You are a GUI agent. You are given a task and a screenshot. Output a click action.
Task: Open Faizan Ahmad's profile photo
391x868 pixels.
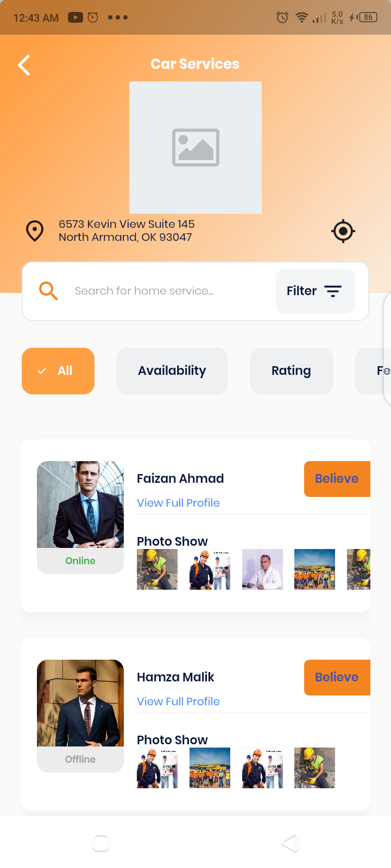pos(80,505)
